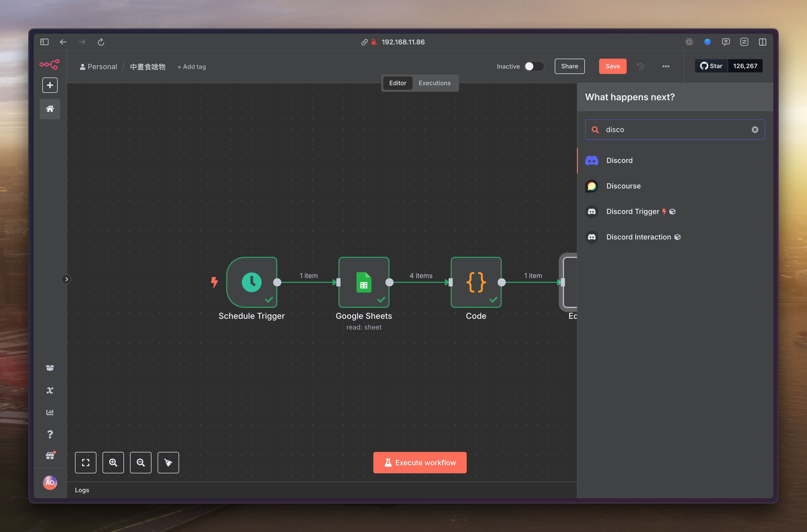Viewport: 807px width, 532px height.
Task: Zoom out of the workflow canvas
Action: [x=141, y=462]
